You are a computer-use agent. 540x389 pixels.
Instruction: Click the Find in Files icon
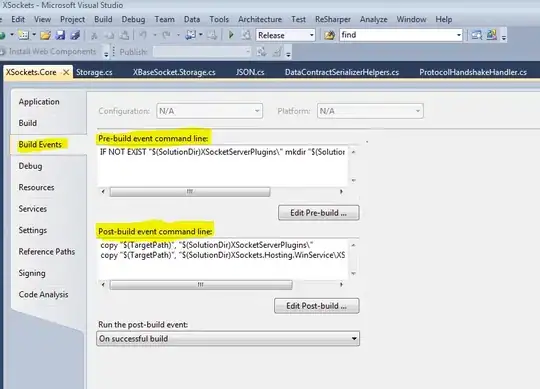click(x=329, y=35)
